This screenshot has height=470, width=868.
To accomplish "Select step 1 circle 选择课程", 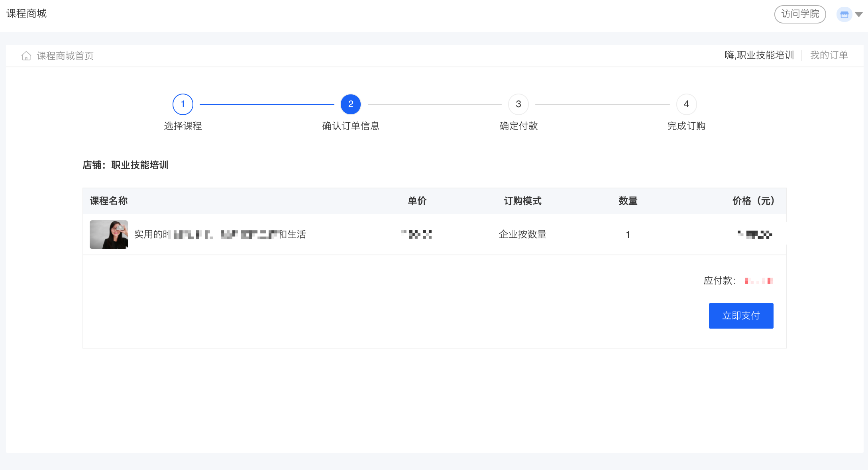I will pos(183,104).
